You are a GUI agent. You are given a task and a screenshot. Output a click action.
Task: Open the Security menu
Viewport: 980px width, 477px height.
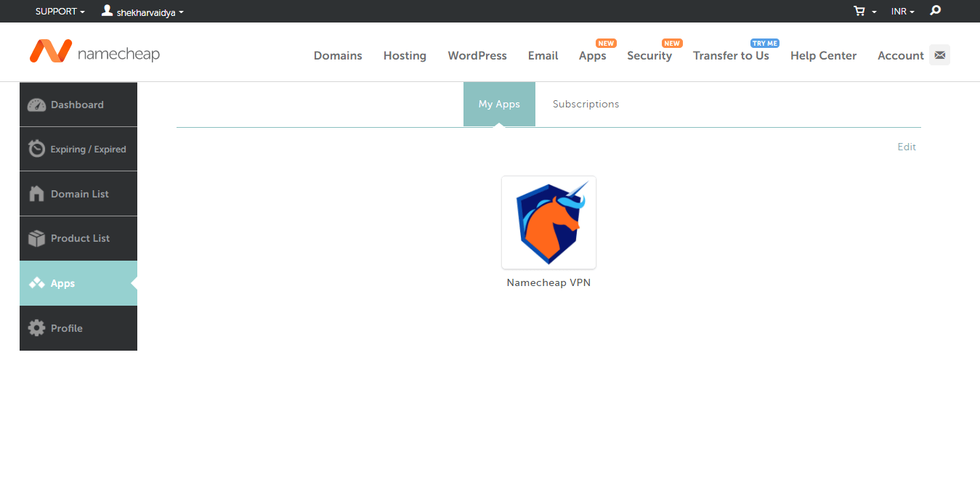(x=649, y=55)
